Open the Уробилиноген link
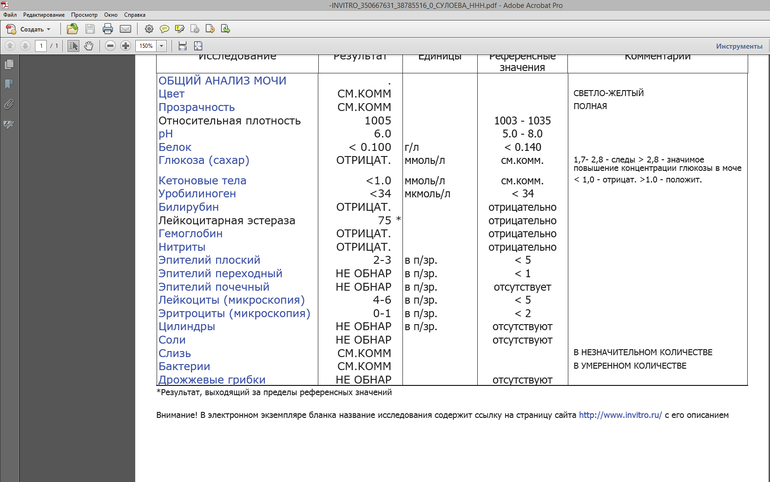 click(x=197, y=194)
